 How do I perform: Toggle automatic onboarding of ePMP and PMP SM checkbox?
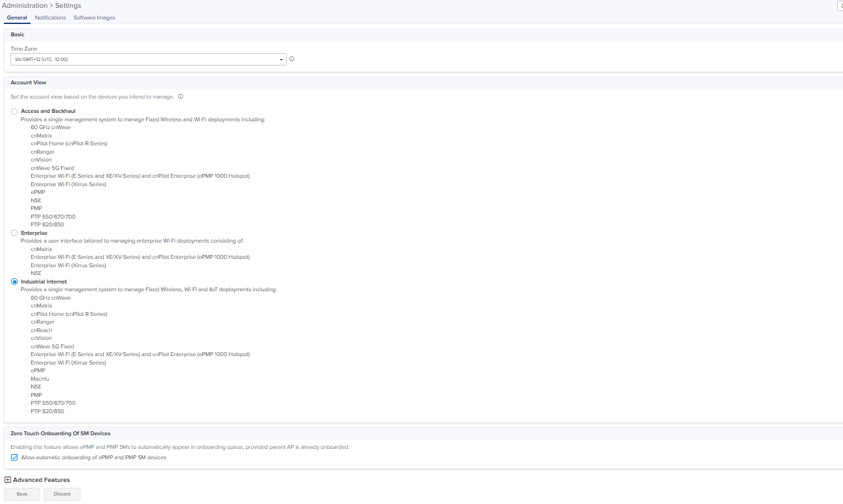pos(14,457)
